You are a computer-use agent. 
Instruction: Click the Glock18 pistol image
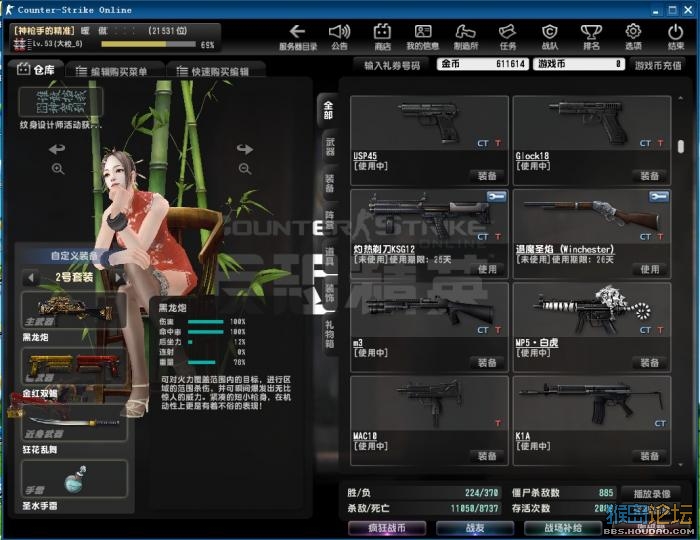[x=586, y=121]
